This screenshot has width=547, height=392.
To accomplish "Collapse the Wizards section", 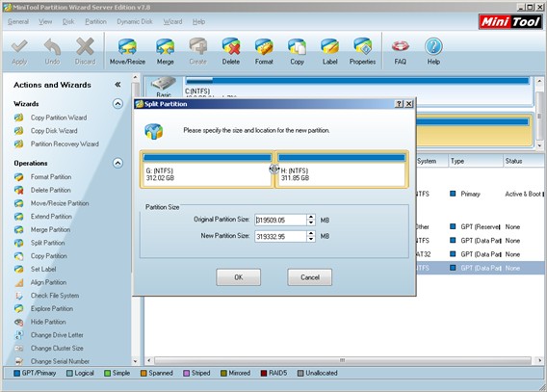I will (117, 104).
